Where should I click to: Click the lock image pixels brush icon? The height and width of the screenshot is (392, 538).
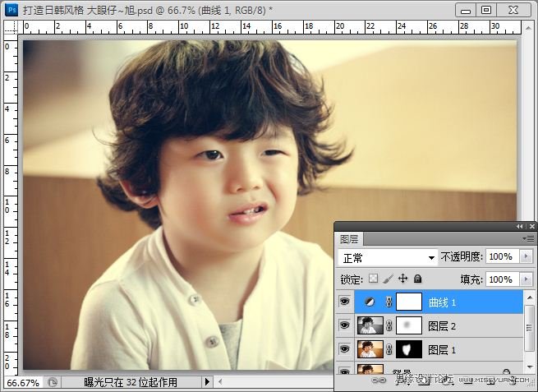388,279
